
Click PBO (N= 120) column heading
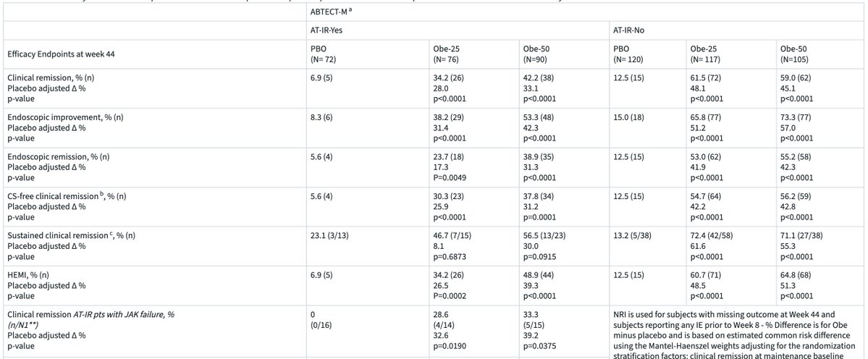point(629,54)
